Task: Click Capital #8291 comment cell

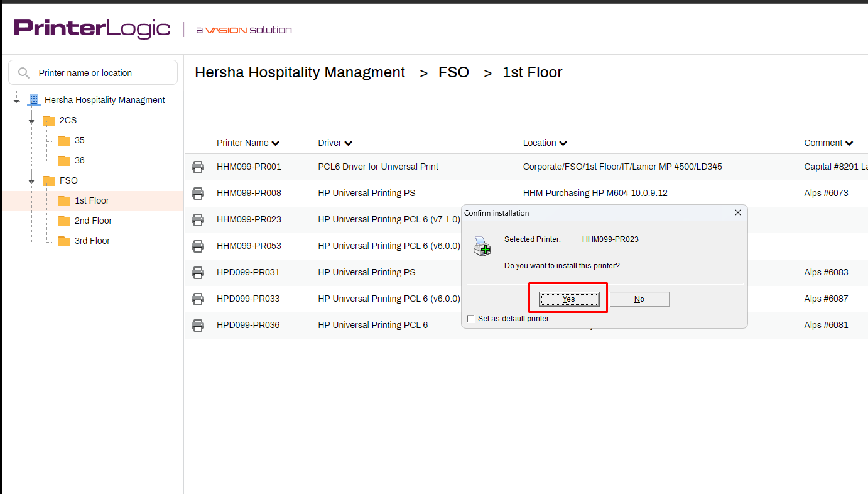Action: tap(836, 167)
